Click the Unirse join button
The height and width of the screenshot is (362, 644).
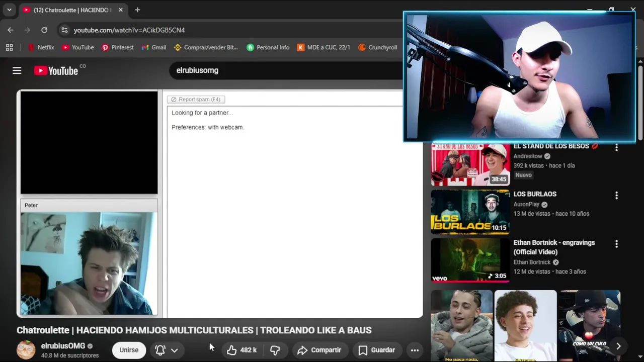tap(129, 350)
